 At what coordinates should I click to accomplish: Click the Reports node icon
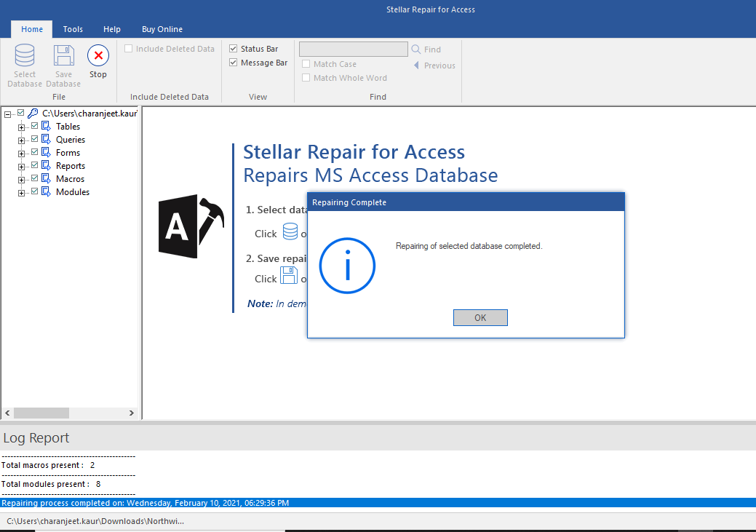click(x=47, y=165)
